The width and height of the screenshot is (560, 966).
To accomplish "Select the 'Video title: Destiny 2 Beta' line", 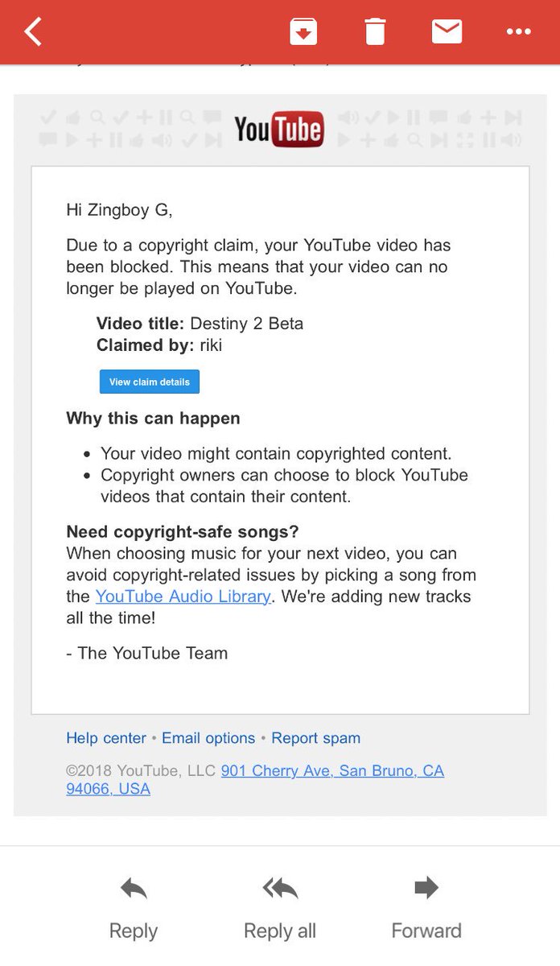I will [x=200, y=324].
